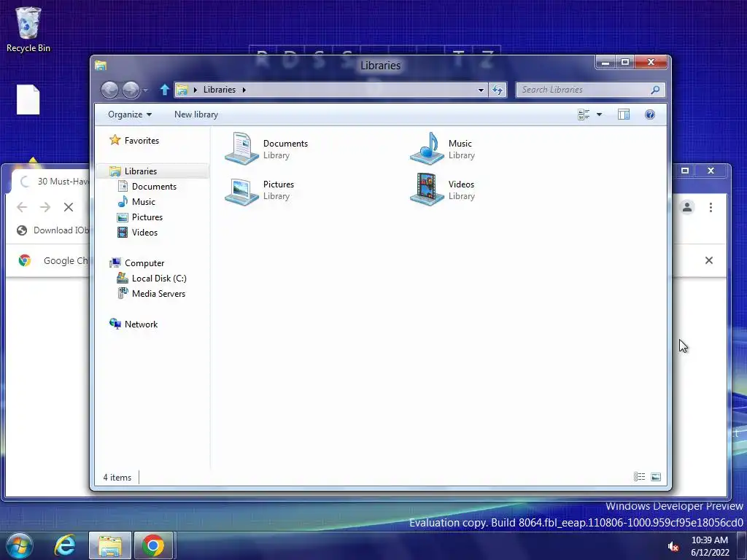Dismiss the Google Chrome info bar
This screenshot has width=747, height=560.
coord(709,260)
